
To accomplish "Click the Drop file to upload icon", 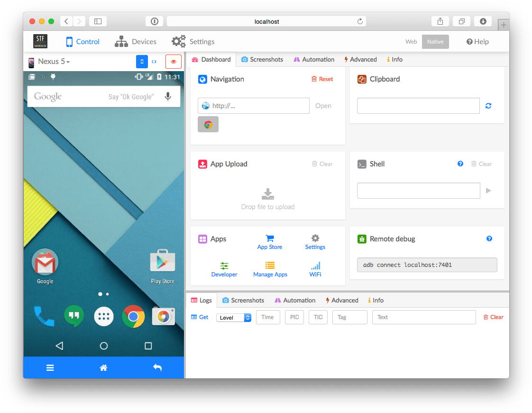I will tap(268, 194).
